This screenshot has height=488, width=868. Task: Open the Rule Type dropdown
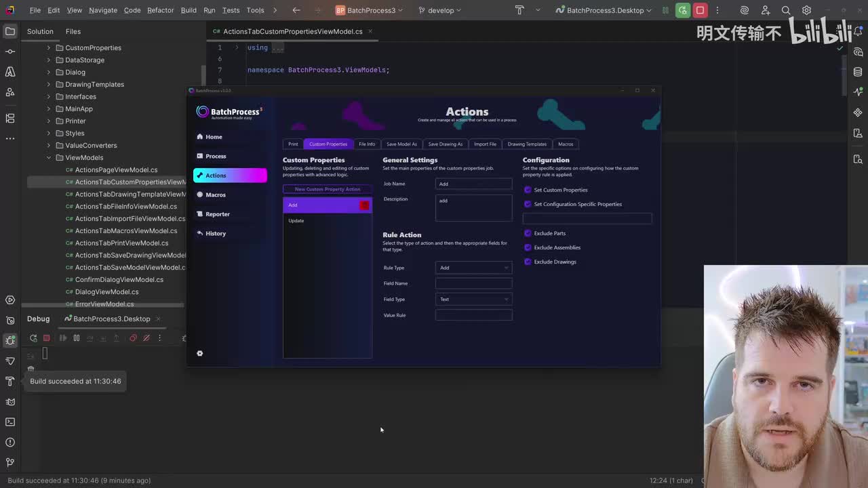[x=473, y=268]
